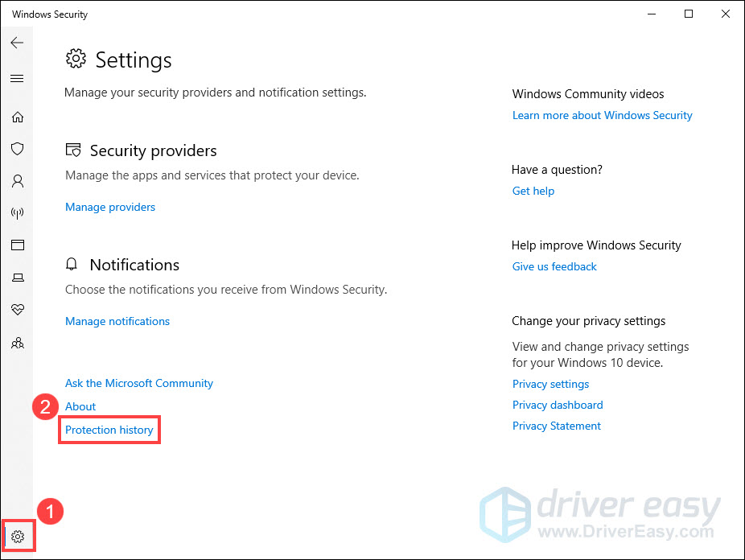Open the Privacy dashboard link

click(558, 405)
